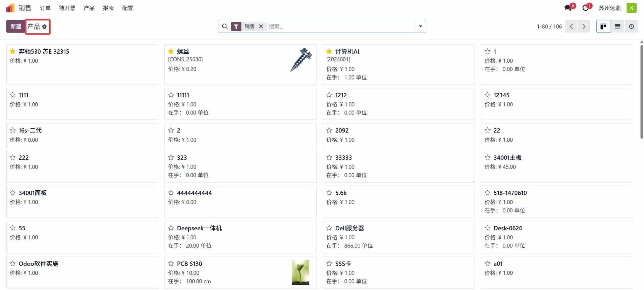
Task: Click the search magnifier icon
Action: 225,26
